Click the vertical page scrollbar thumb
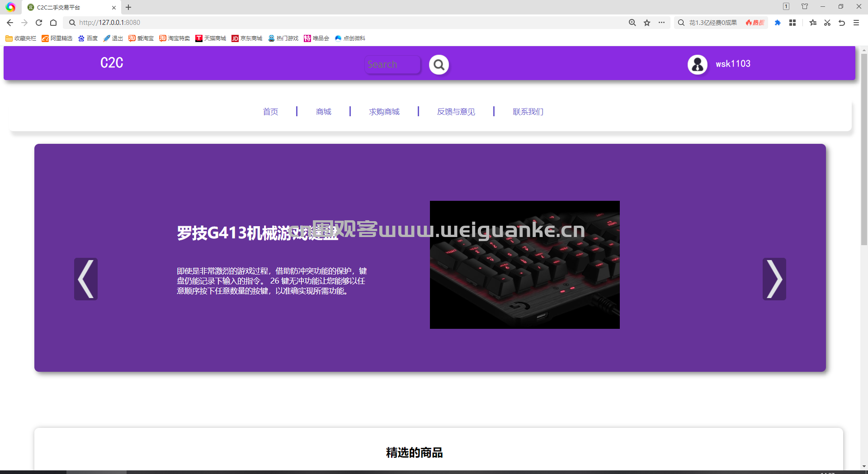The width and height of the screenshot is (868, 474). click(864, 149)
